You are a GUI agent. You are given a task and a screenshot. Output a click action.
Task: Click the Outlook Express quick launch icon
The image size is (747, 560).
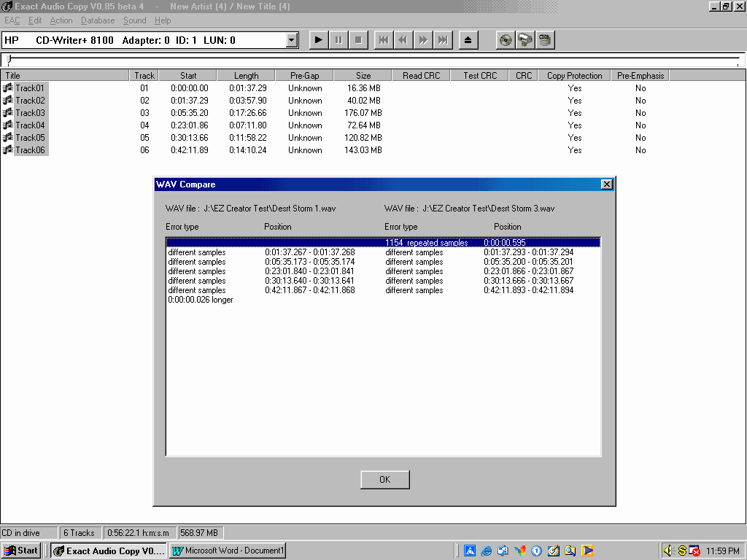pos(503,551)
